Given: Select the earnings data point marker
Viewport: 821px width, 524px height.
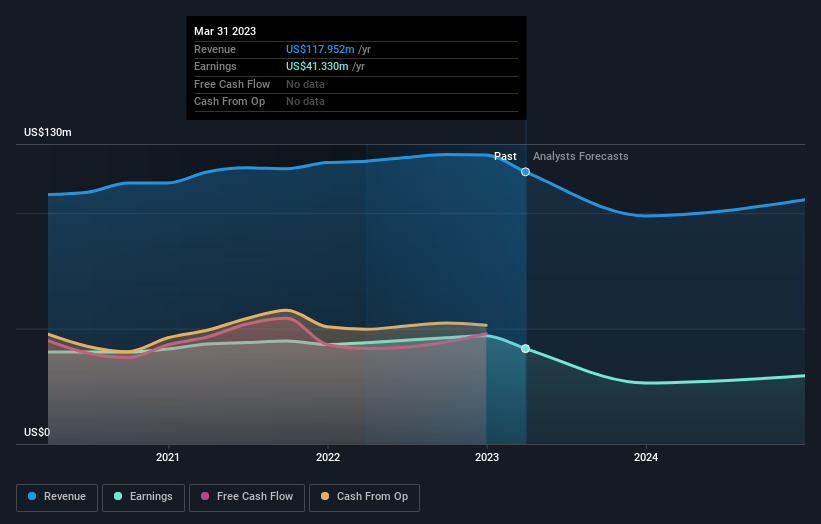Looking at the screenshot, I should pyautogui.click(x=525, y=349).
